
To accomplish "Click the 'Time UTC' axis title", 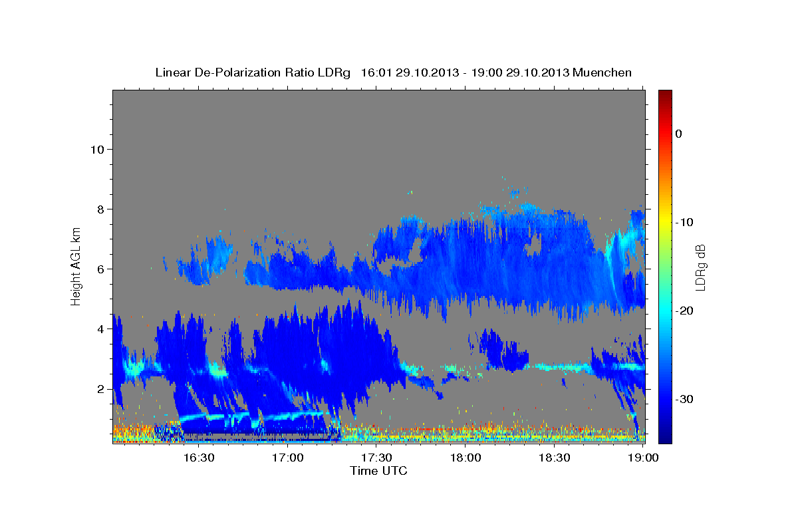I will (x=378, y=471).
